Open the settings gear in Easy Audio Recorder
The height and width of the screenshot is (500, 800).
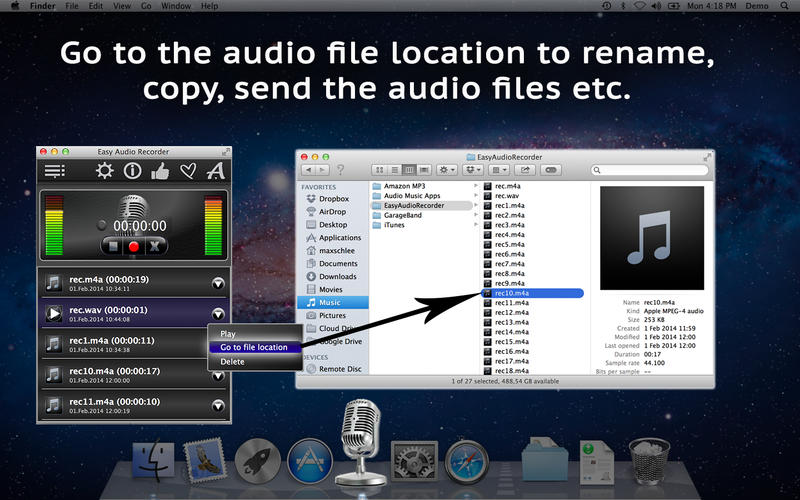104,171
